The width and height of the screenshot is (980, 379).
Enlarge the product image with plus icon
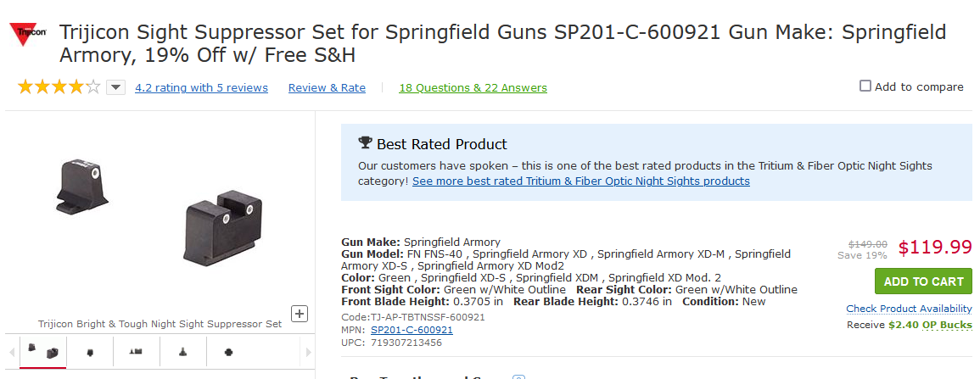pos(300,314)
